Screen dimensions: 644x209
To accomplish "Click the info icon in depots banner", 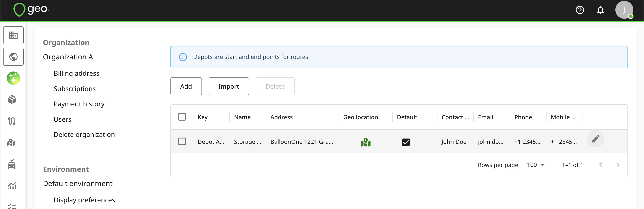I will click(x=183, y=57).
